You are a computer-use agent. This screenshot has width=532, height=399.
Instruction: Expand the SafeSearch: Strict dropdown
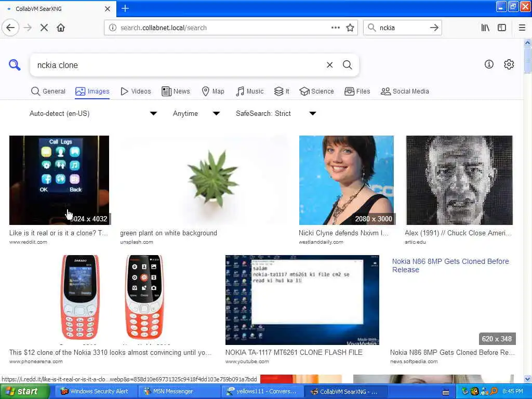(x=276, y=113)
